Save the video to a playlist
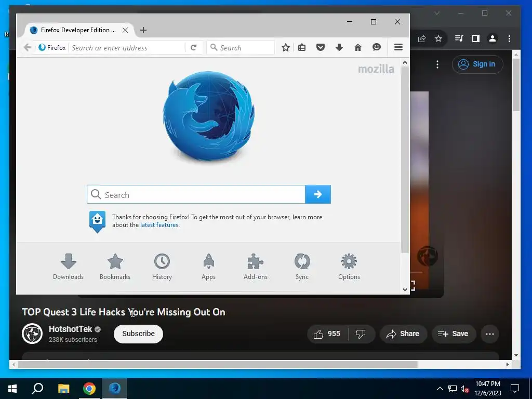This screenshot has width=532, height=399. coord(453,334)
